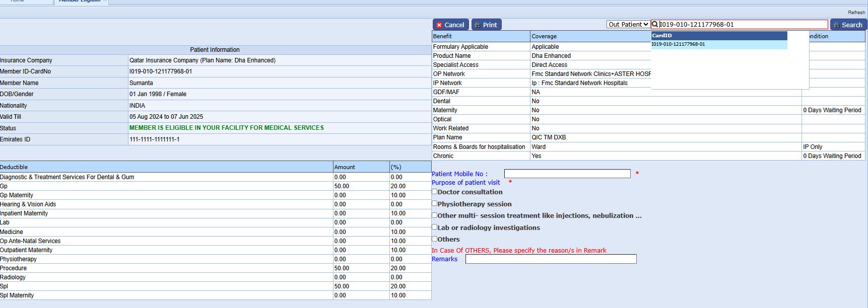
Task: Switch to the Home tab
Action: [x=18, y=2]
